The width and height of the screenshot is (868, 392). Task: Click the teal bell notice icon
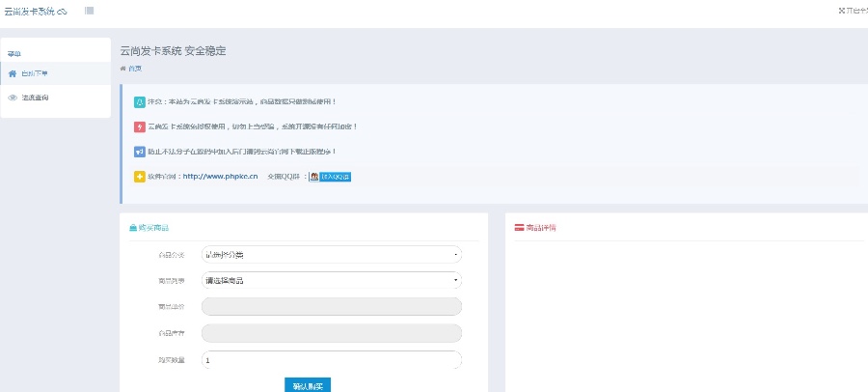tap(140, 101)
